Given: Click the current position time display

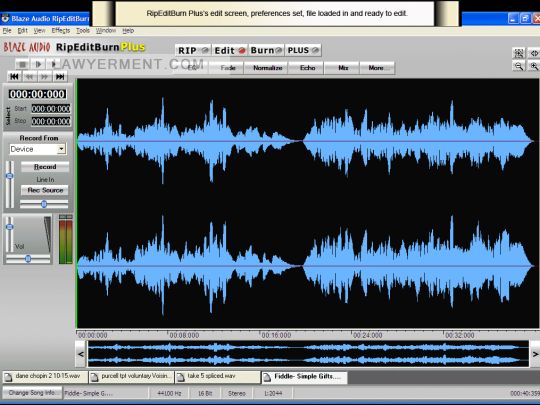Looking at the screenshot, I should pos(38,94).
